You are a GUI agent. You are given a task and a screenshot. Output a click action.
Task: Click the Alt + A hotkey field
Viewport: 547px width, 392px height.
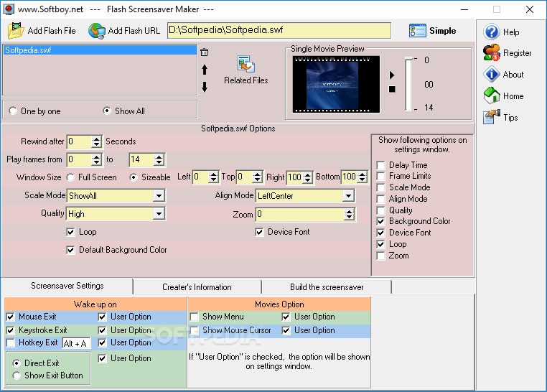76,343
